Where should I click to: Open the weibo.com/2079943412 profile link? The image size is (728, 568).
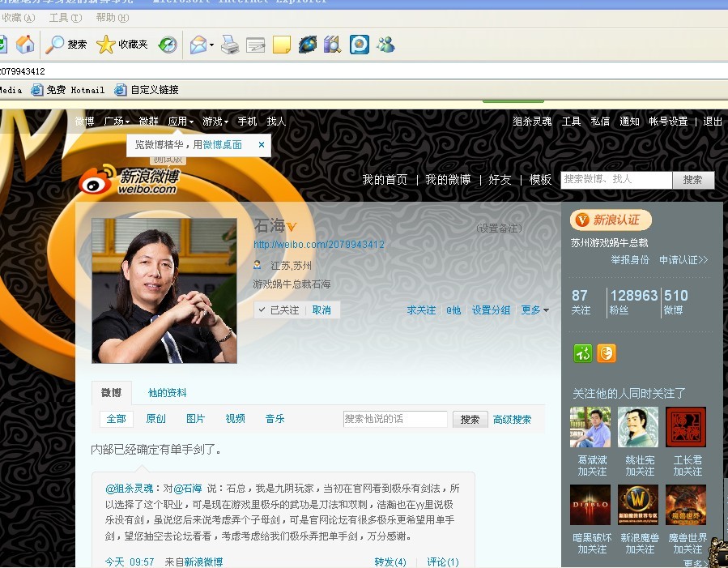coord(318,245)
